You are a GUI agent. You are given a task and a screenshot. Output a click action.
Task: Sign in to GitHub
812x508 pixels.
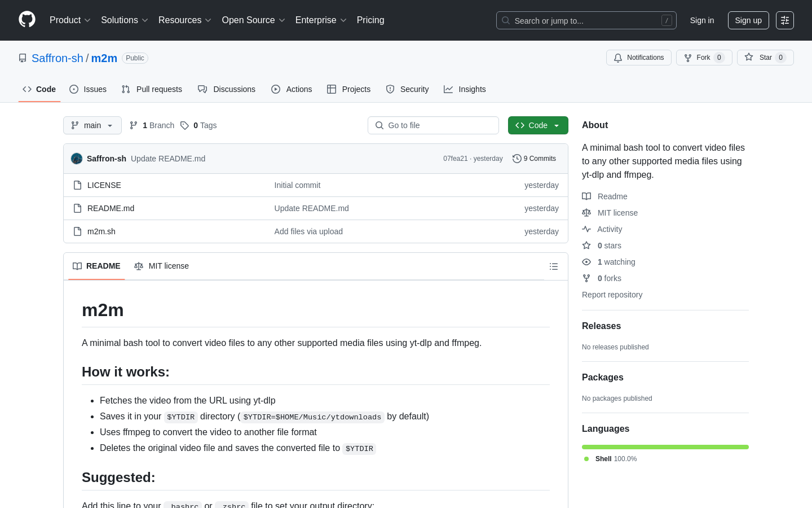[x=702, y=20]
